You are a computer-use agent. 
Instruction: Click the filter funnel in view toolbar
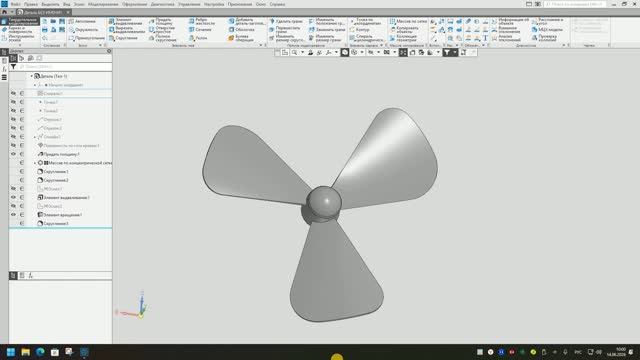click(x=447, y=53)
